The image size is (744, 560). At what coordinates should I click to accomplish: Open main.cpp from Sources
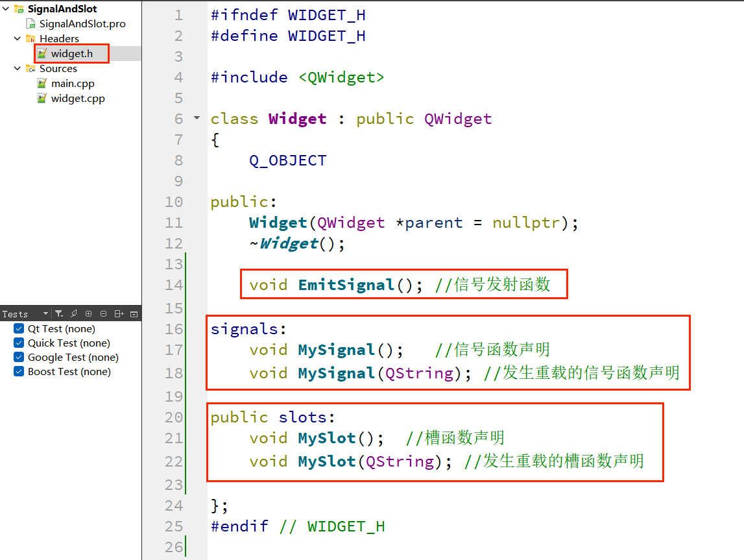[73, 84]
